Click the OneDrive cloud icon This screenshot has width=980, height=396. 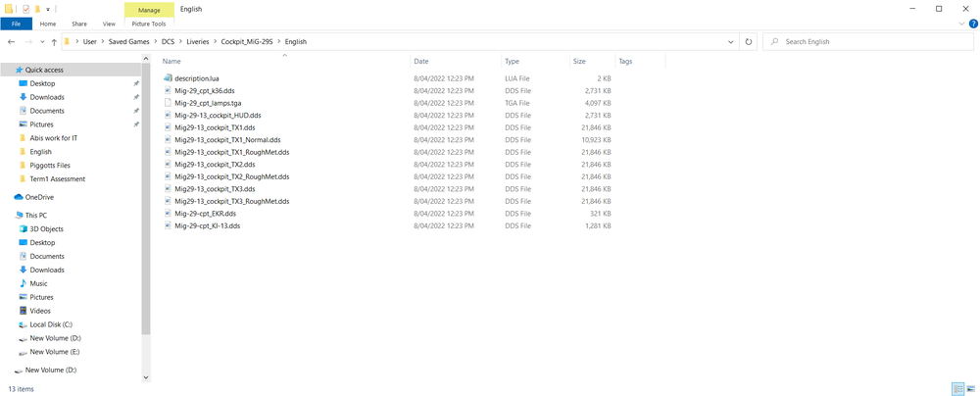[19, 197]
